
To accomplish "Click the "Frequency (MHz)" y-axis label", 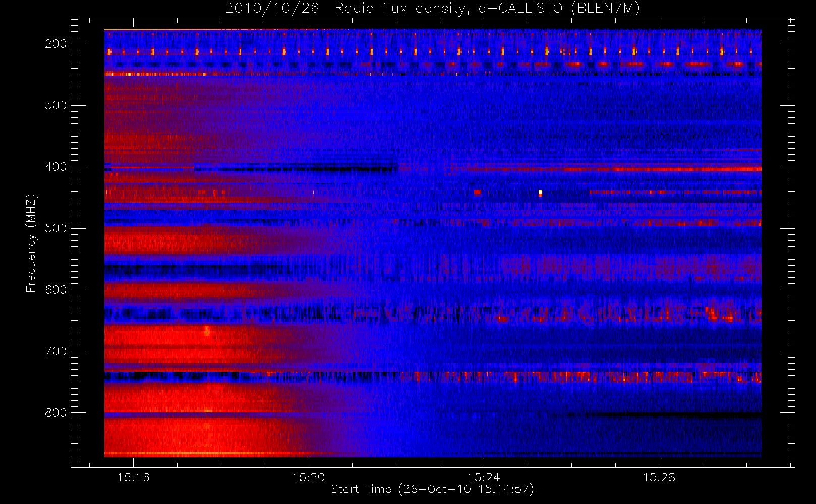I will pos(31,242).
